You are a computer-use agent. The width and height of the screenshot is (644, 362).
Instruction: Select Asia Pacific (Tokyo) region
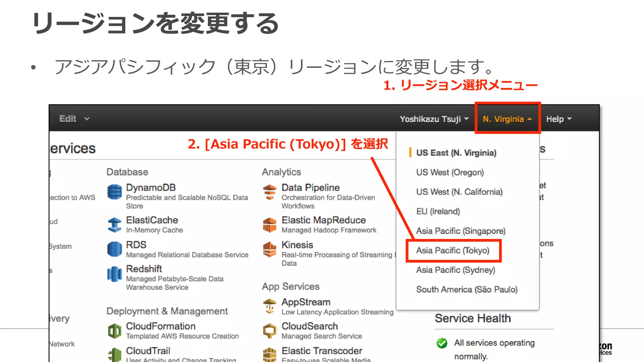tap(453, 250)
